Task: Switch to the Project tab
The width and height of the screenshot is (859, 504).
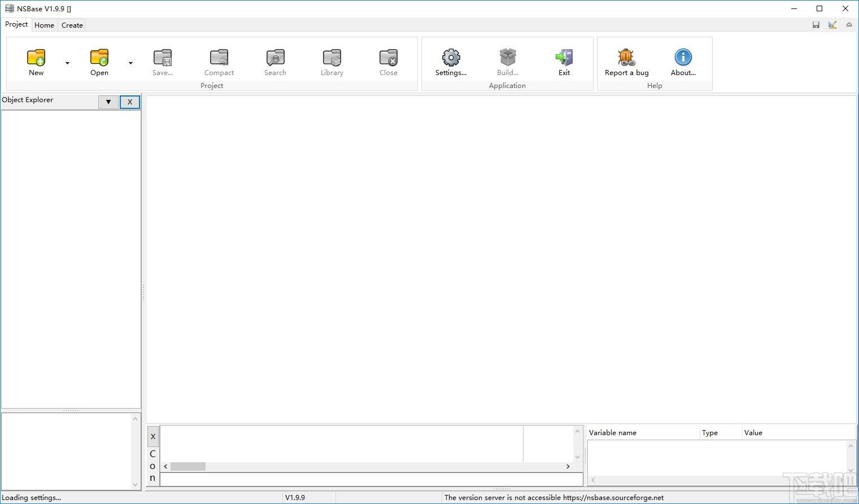Action: [x=16, y=24]
